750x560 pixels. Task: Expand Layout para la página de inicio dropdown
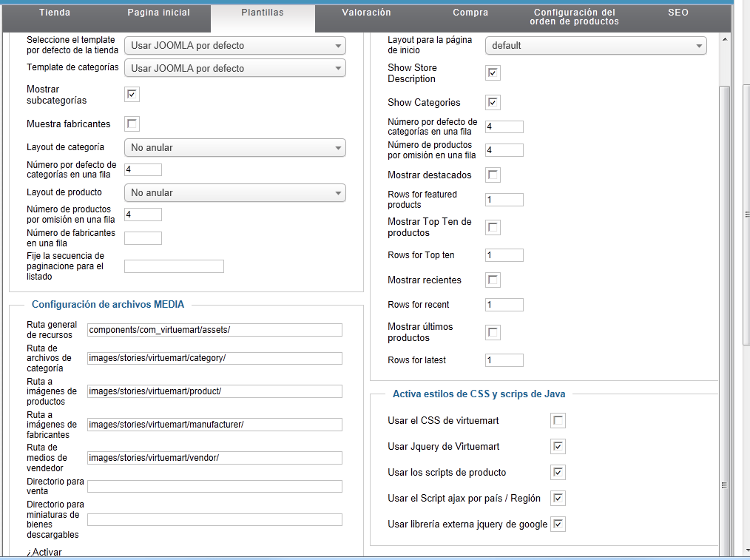point(596,45)
